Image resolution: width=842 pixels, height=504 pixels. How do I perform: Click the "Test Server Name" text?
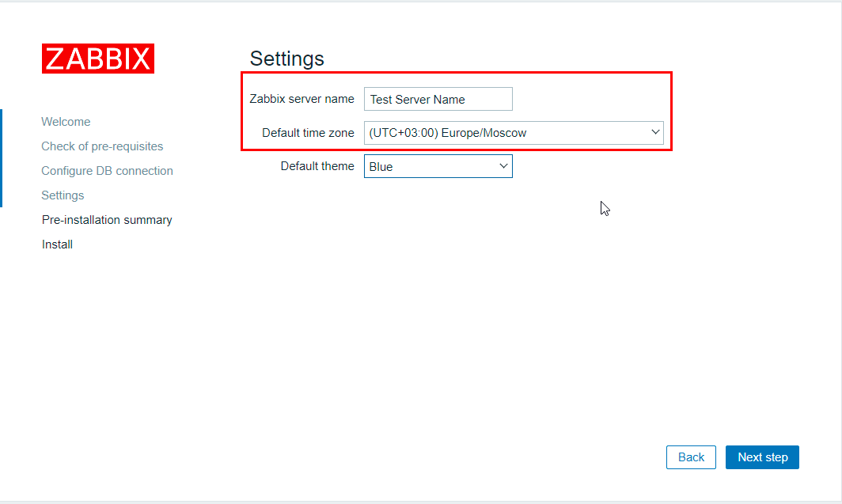click(418, 100)
